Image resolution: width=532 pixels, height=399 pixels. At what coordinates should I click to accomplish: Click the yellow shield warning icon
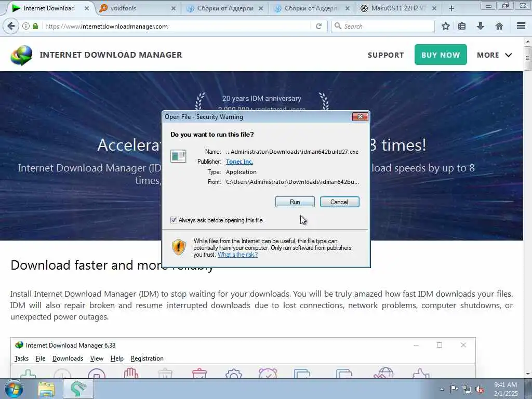click(179, 247)
